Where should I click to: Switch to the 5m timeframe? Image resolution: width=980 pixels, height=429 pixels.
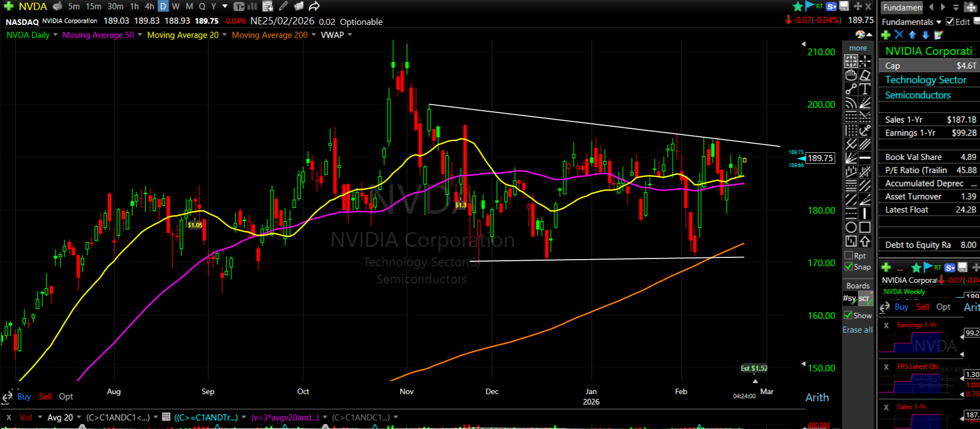tap(74, 6)
